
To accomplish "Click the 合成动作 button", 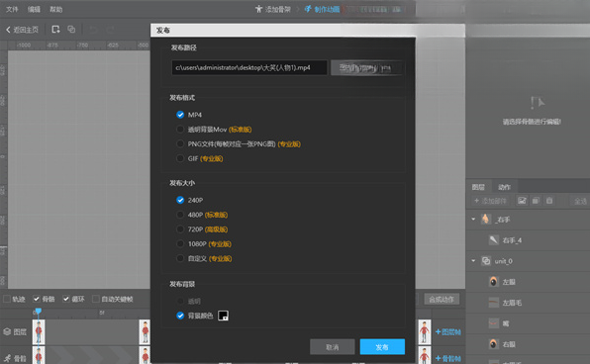I will (x=442, y=300).
